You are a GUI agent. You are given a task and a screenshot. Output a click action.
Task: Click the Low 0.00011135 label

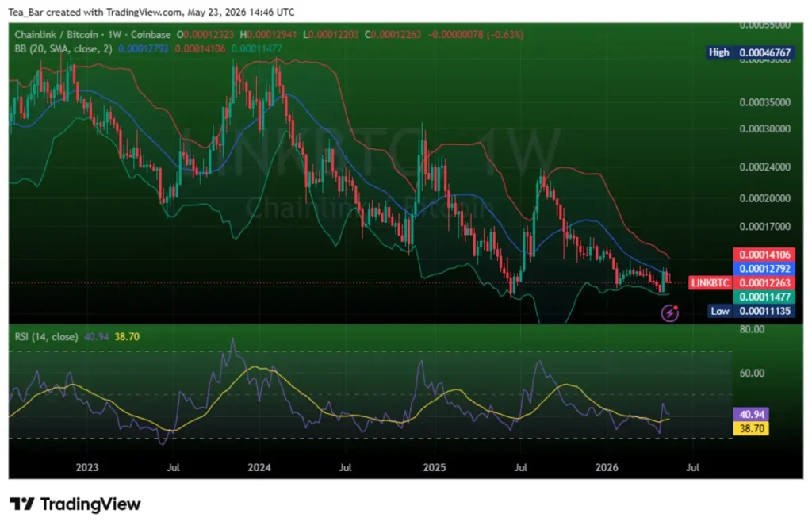tap(752, 311)
